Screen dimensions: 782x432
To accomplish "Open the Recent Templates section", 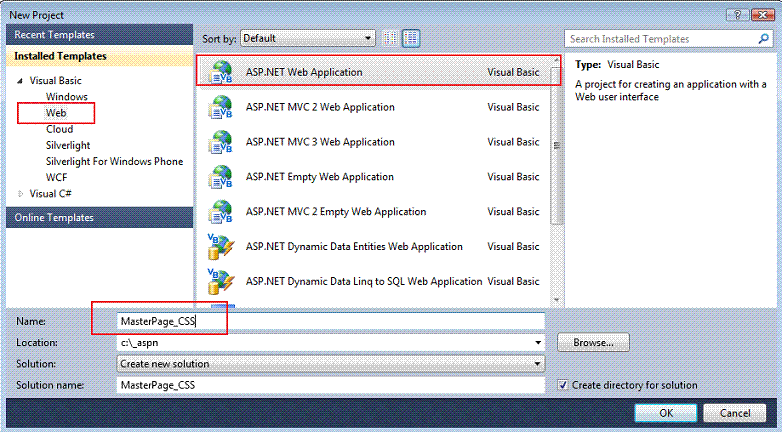I will tap(99, 35).
